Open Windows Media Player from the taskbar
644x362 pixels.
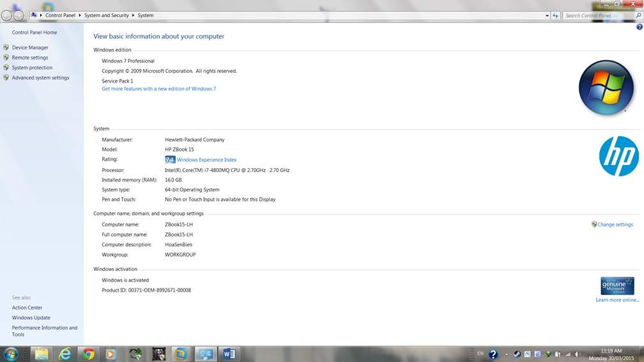[x=111, y=354]
